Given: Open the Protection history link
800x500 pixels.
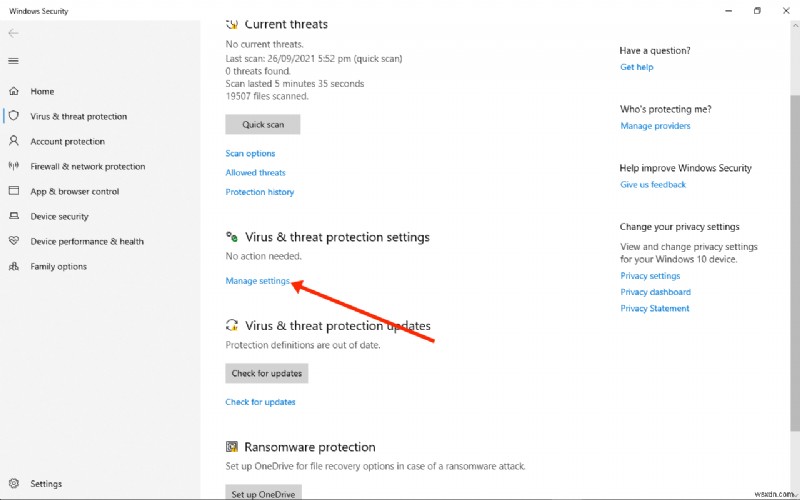Looking at the screenshot, I should [x=260, y=192].
